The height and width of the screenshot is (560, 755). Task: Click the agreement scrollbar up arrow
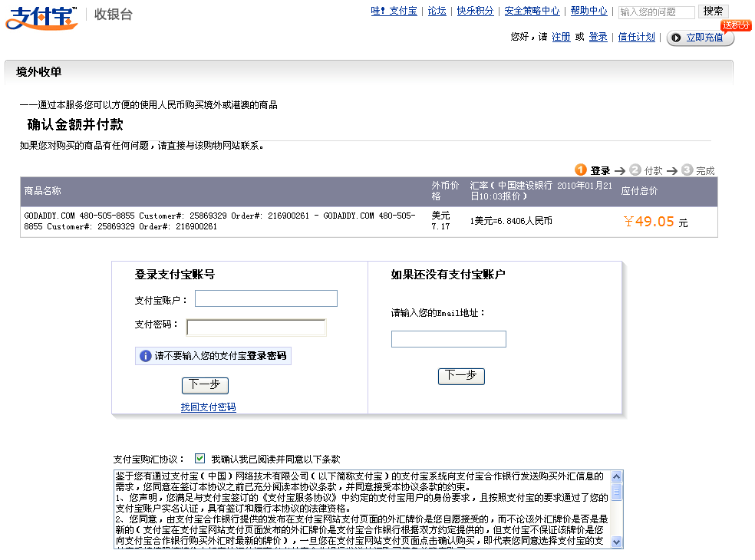coord(616,476)
